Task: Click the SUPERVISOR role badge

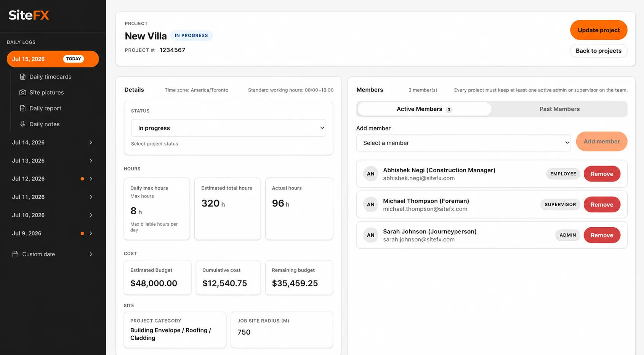Action: point(560,204)
